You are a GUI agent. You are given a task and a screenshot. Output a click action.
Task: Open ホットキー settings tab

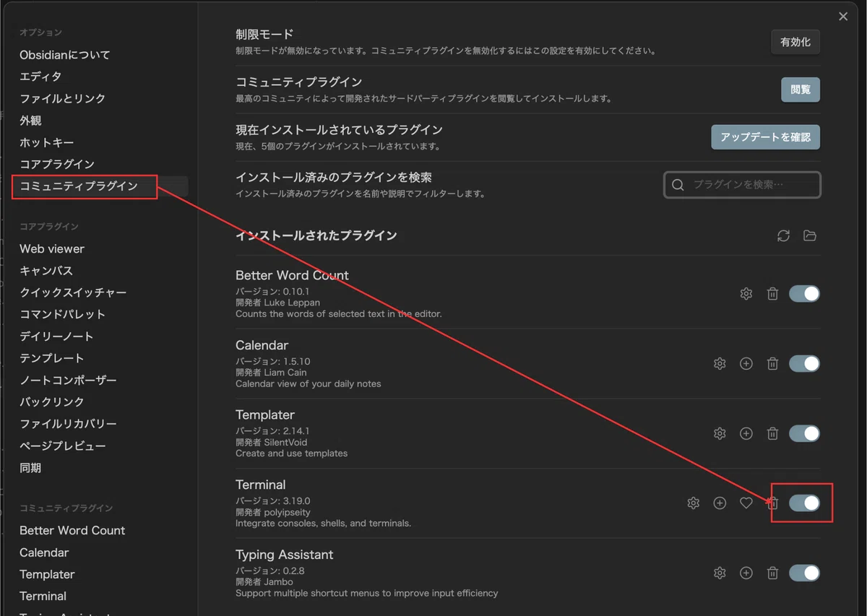click(x=47, y=142)
